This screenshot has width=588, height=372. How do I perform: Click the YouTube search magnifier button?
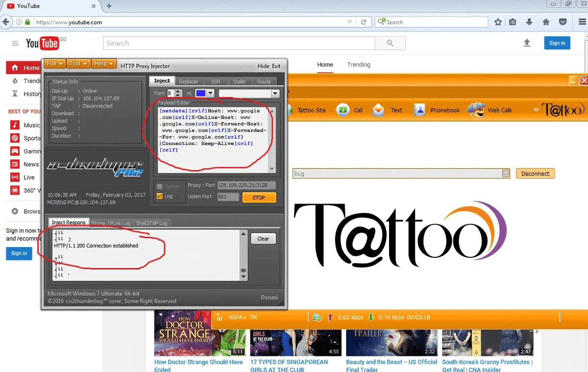pyautogui.click(x=390, y=43)
